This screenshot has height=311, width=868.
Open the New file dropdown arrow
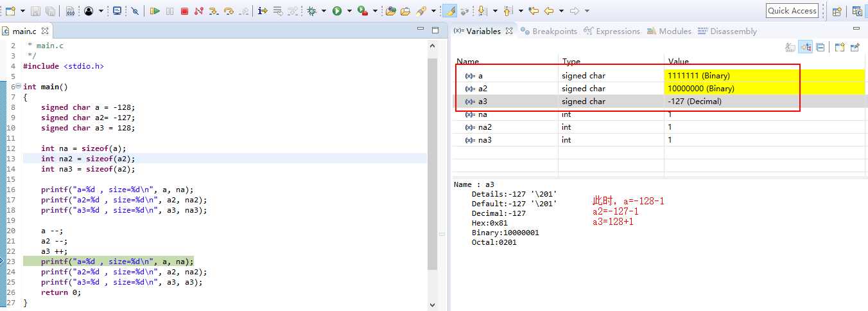tap(22, 11)
